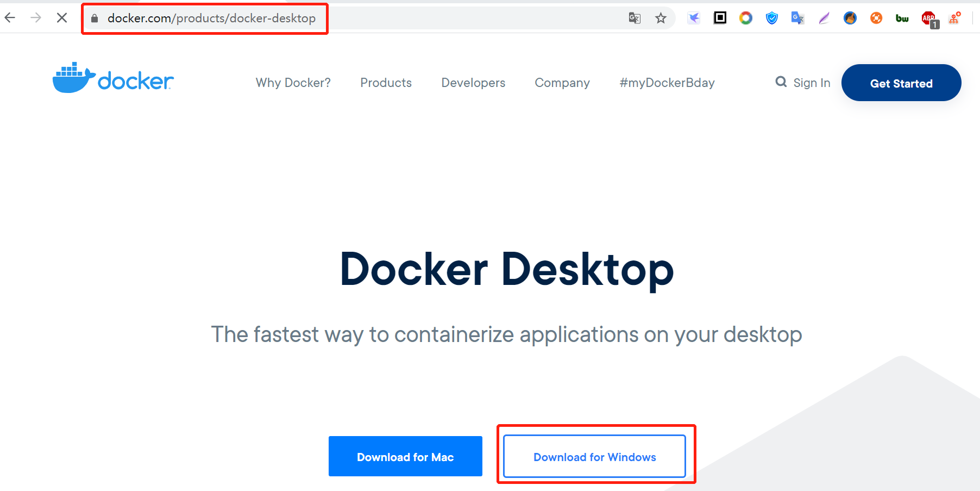Open the broom cleaner extension icon

point(850,18)
